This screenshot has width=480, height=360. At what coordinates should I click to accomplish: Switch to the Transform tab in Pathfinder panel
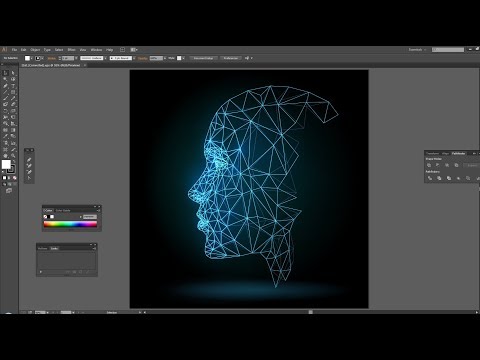click(432, 154)
